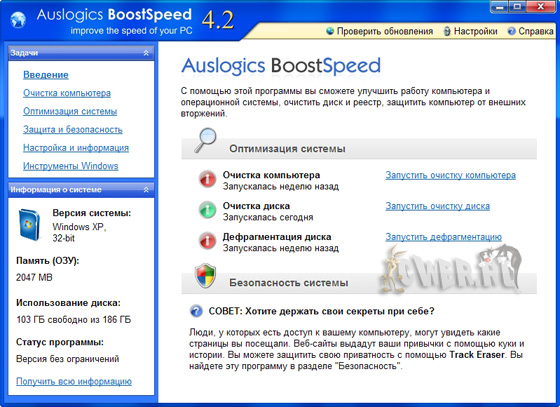Click the Windows box icon in system info
This screenshot has width=560, height=407.
(x=29, y=225)
